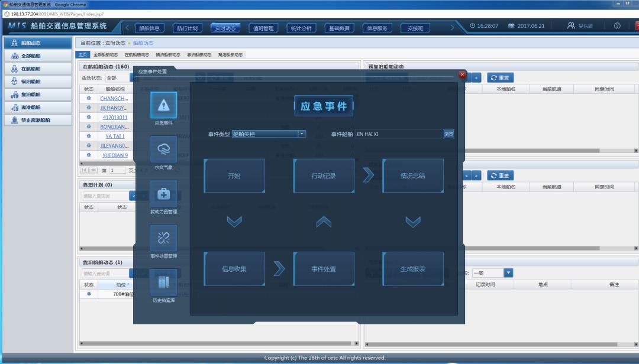Click the user profile icon beside 吴东辰
This screenshot has height=364, width=639.
(571, 27)
